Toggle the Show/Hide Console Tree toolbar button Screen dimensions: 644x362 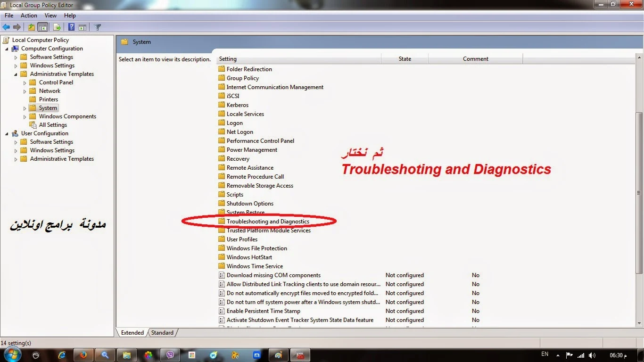point(42,27)
